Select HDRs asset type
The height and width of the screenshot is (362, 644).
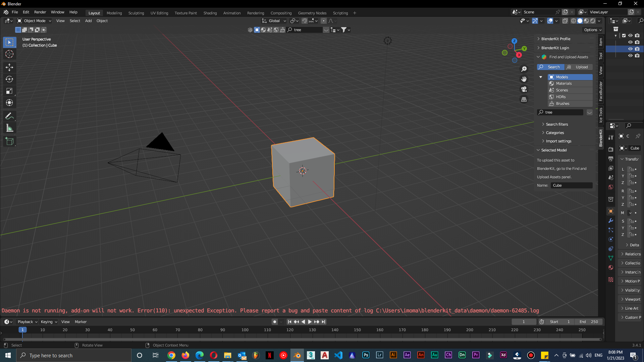coord(570,97)
